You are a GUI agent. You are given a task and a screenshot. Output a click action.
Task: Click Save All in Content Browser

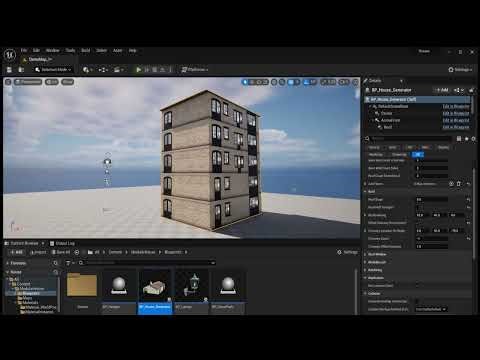61,252
